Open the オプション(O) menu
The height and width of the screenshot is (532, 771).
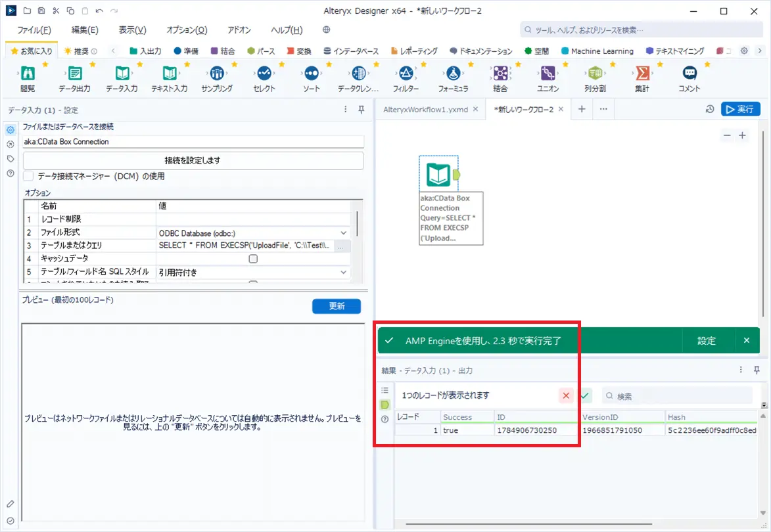click(187, 30)
